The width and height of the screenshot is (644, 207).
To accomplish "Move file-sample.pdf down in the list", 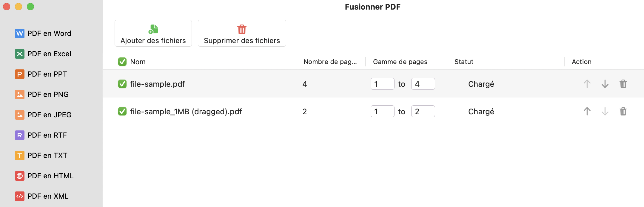I will coord(605,84).
